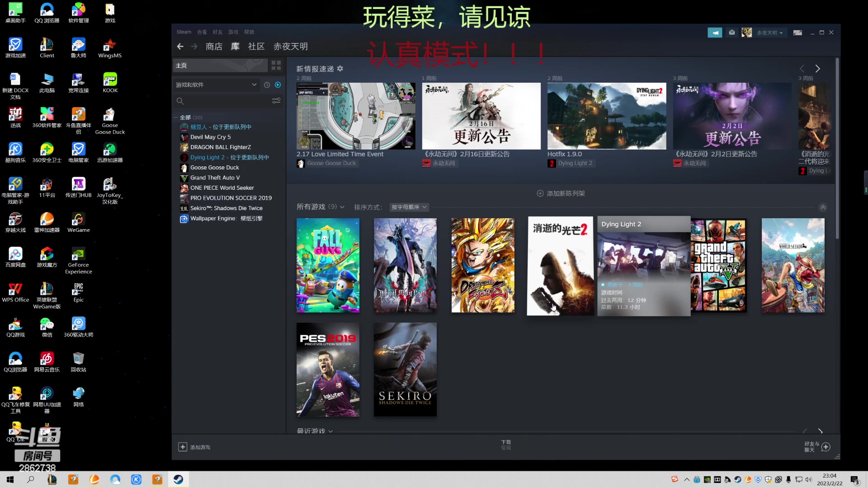The width and height of the screenshot is (868, 488).
Task: Open Steam announcements megaphone button
Action: 715,33
